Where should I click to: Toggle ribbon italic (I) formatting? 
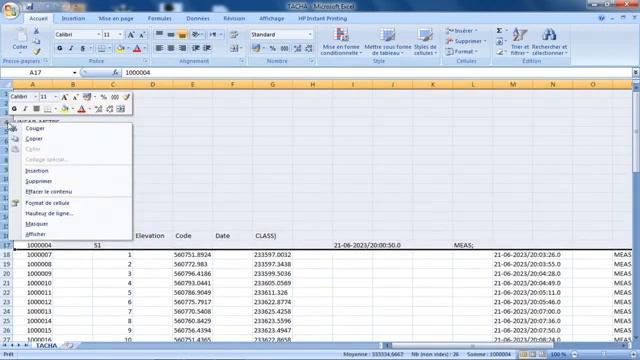point(71,49)
